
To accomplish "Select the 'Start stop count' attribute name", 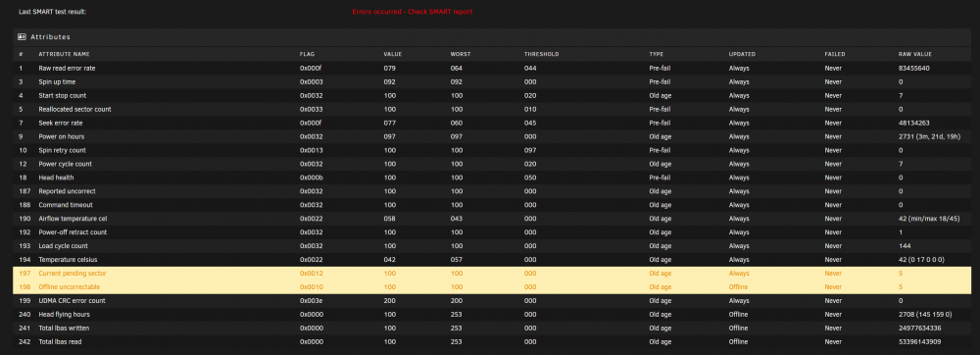I will [x=63, y=96].
